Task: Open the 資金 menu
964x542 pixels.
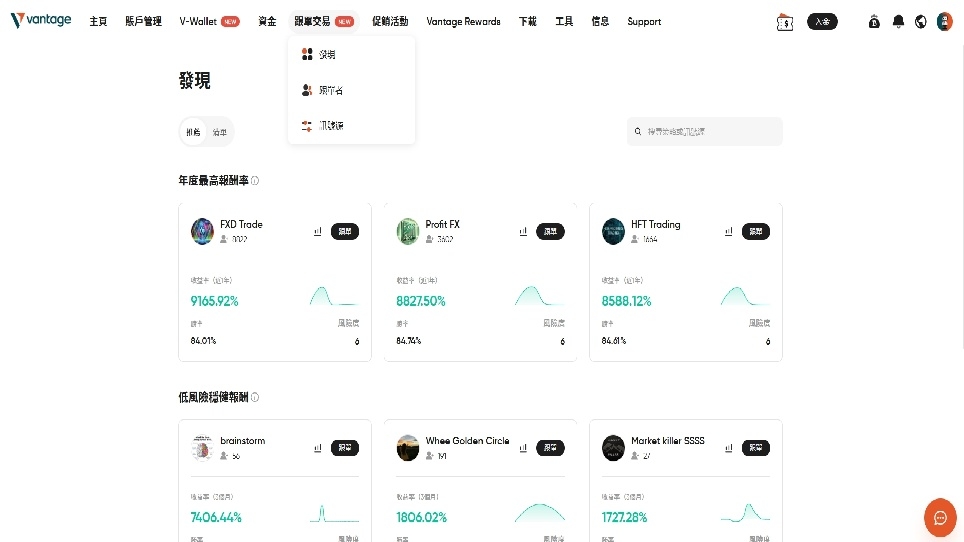Action: point(267,22)
